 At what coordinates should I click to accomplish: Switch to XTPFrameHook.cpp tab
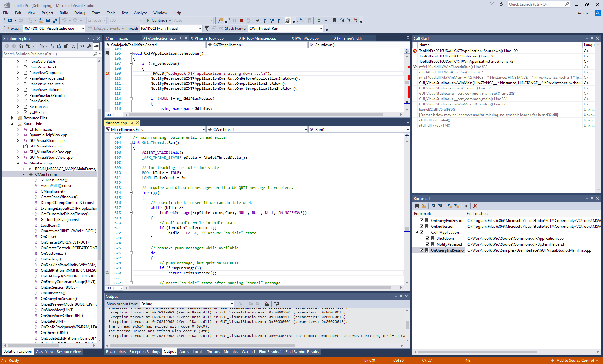coord(207,38)
